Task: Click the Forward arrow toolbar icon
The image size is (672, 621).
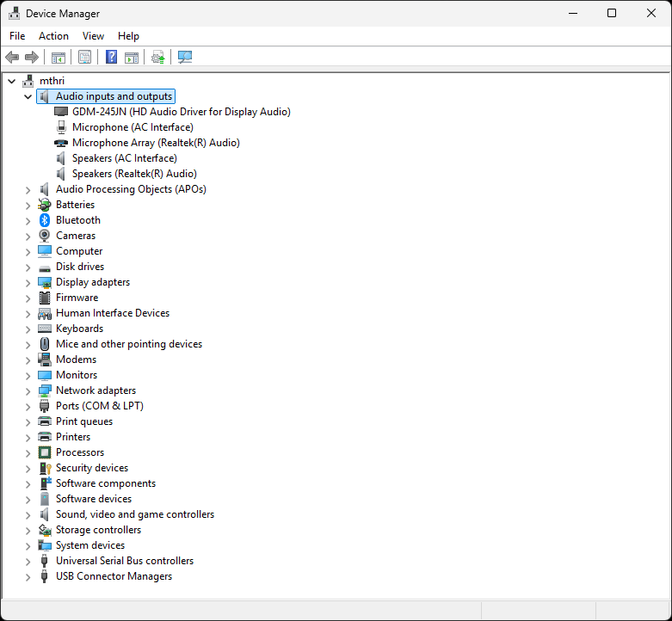Action: point(32,57)
